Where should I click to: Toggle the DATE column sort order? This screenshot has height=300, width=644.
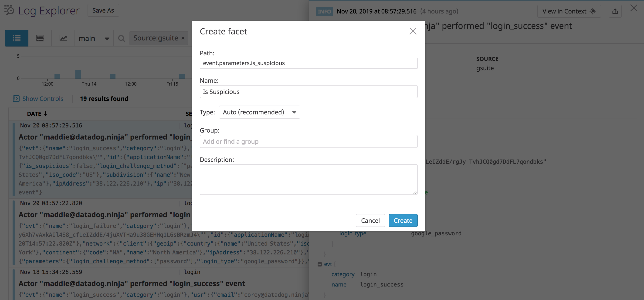tap(37, 114)
